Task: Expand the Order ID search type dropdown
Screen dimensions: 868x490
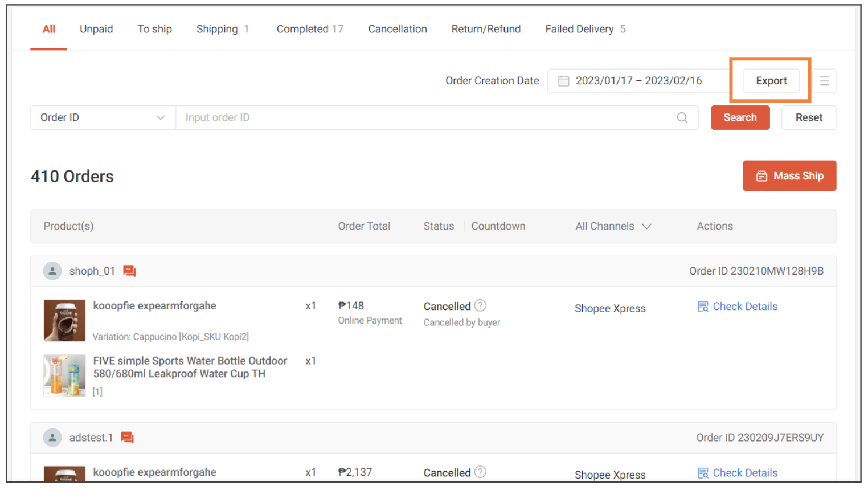Action: click(103, 118)
